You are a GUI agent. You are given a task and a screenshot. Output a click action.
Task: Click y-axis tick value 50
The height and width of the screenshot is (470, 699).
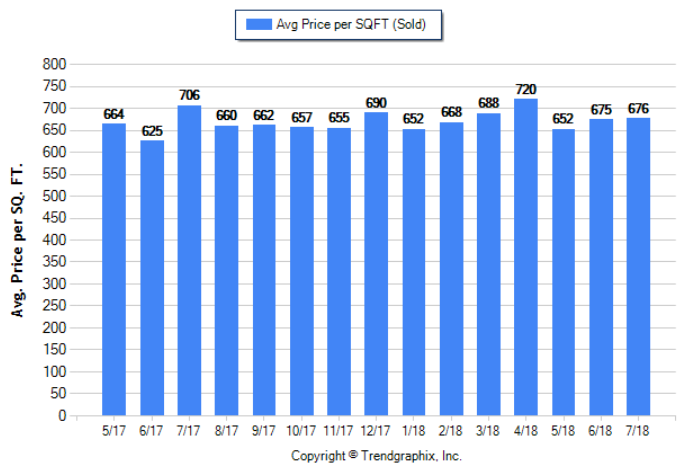(58, 393)
